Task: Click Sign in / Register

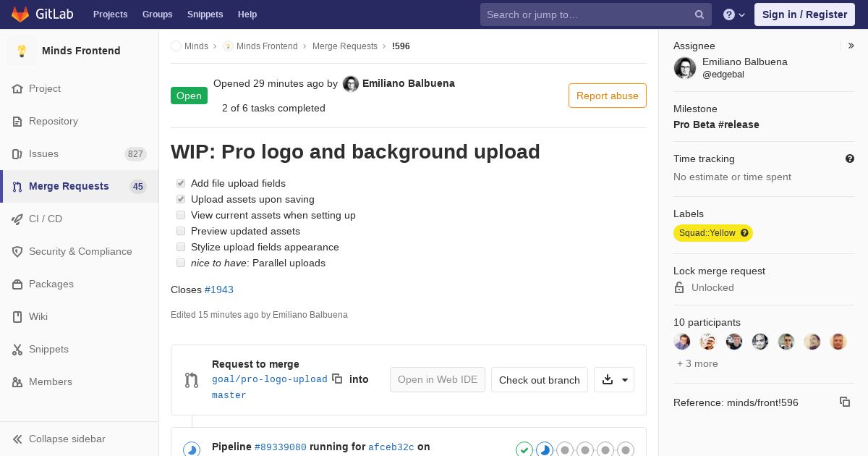Action: tap(804, 14)
